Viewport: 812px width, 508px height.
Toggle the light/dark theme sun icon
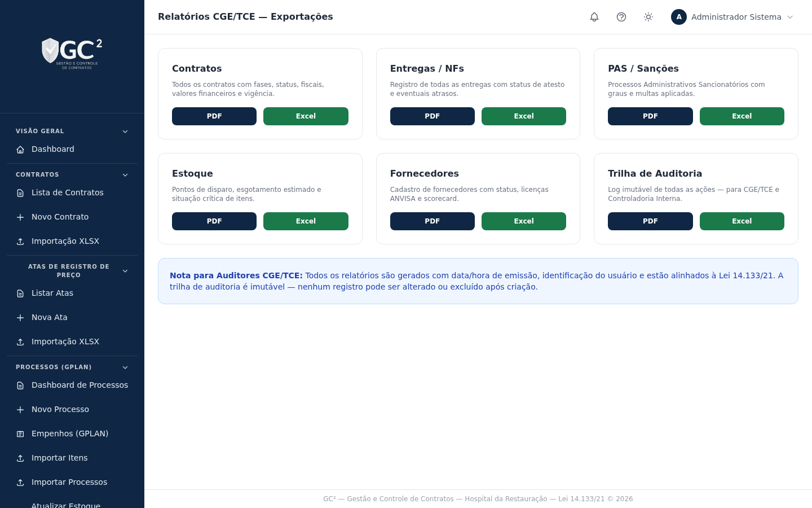click(x=648, y=17)
